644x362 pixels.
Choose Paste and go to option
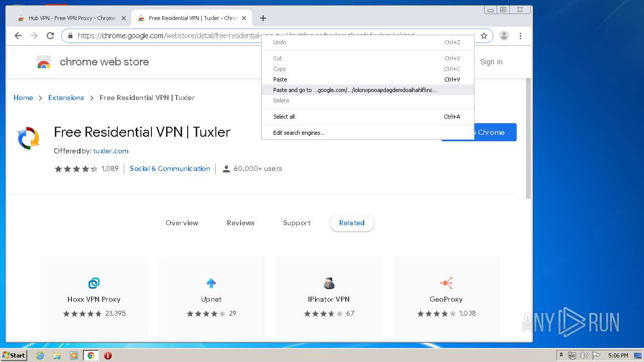(367, 90)
